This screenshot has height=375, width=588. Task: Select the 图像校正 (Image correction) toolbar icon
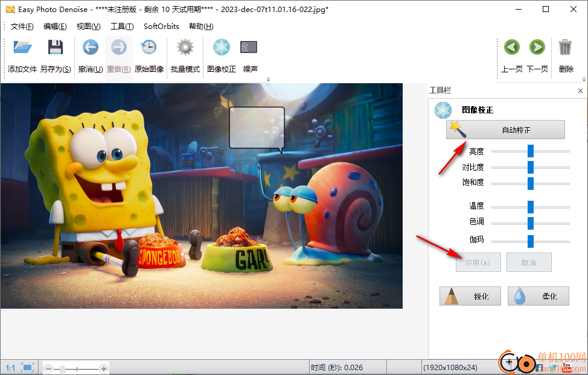pos(221,47)
